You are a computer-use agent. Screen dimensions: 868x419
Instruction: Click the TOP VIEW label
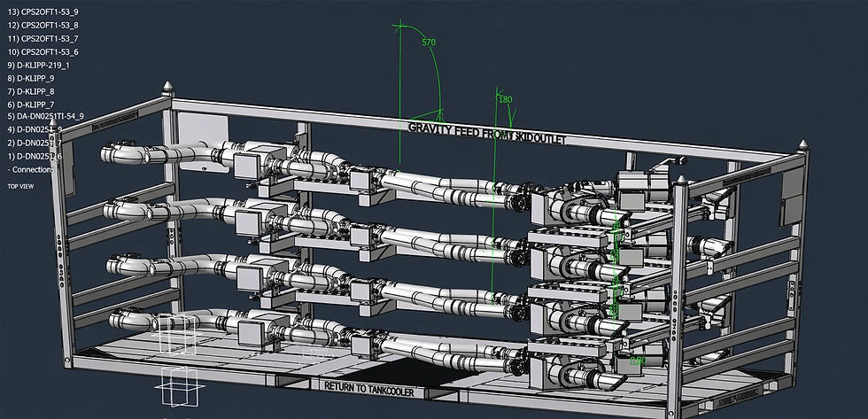coord(20,187)
